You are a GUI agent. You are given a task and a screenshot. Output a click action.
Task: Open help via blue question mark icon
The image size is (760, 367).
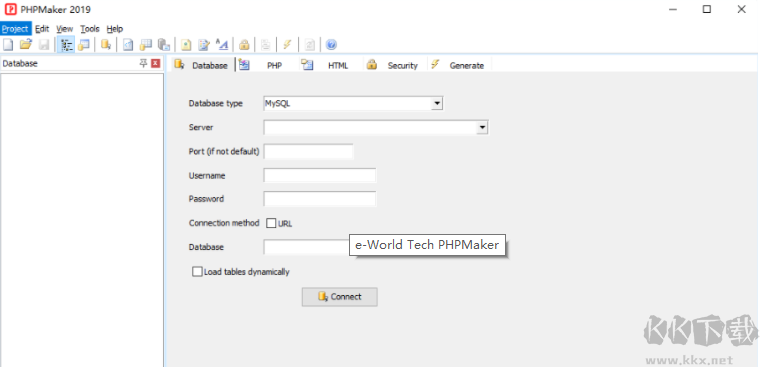(331, 45)
